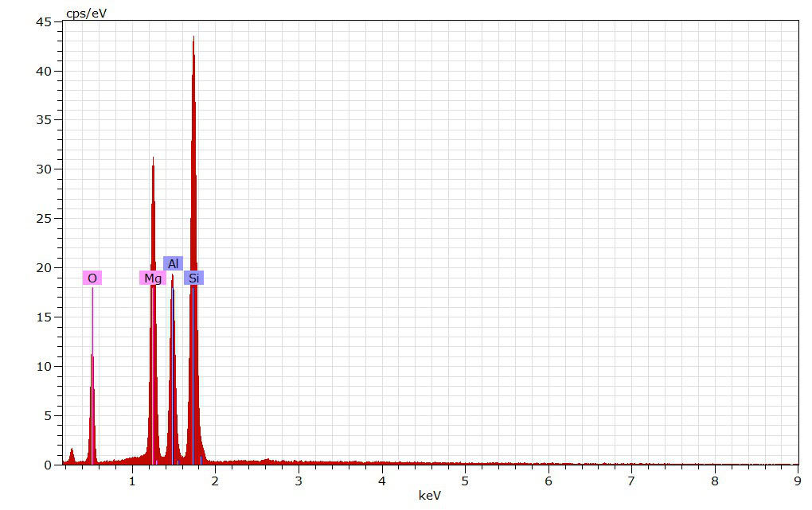This screenshot has height=510, width=812.
Task: Click the top of the magnesium peak
Action: pyautogui.click(x=153, y=158)
